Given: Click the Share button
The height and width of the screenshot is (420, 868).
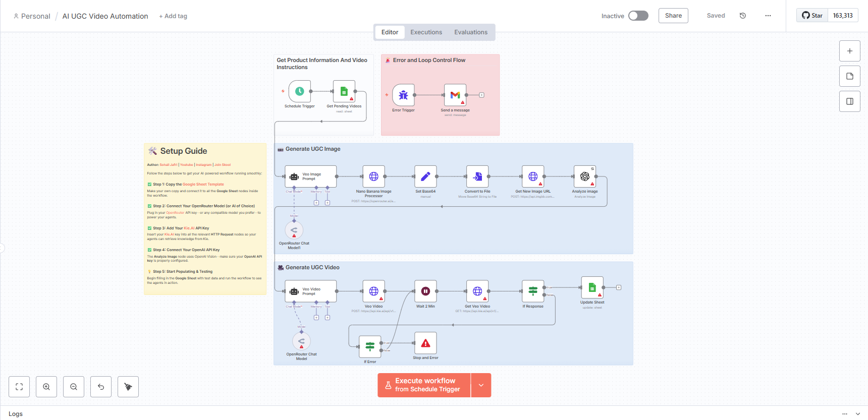Looking at the screenshot, I should click(673, 16).
